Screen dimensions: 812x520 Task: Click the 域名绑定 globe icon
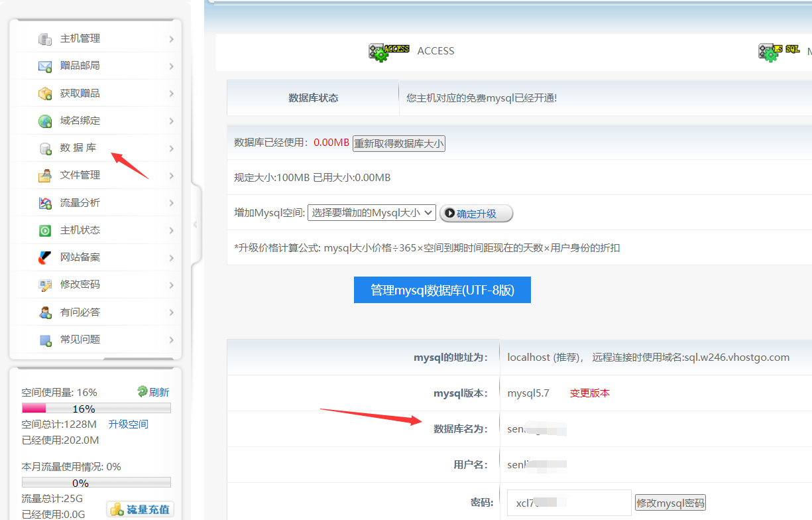(x=45, y=121)
